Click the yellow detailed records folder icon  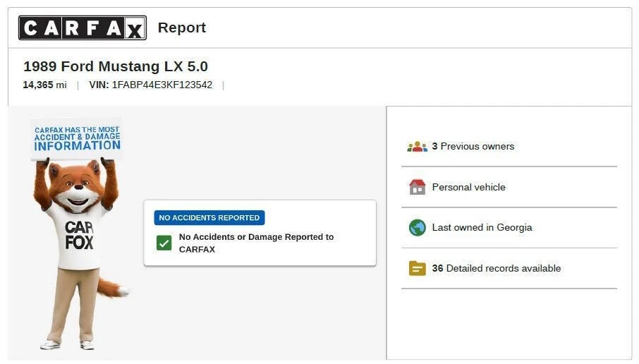coord(417,268)
